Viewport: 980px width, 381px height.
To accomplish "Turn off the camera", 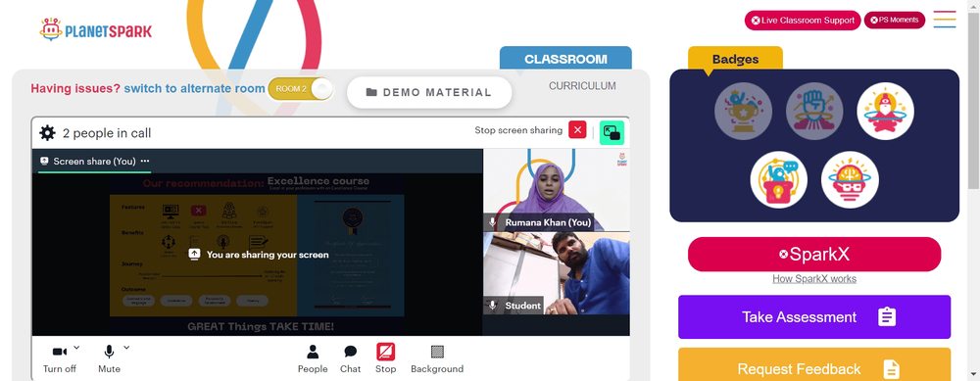I will [x=60, y=359].
